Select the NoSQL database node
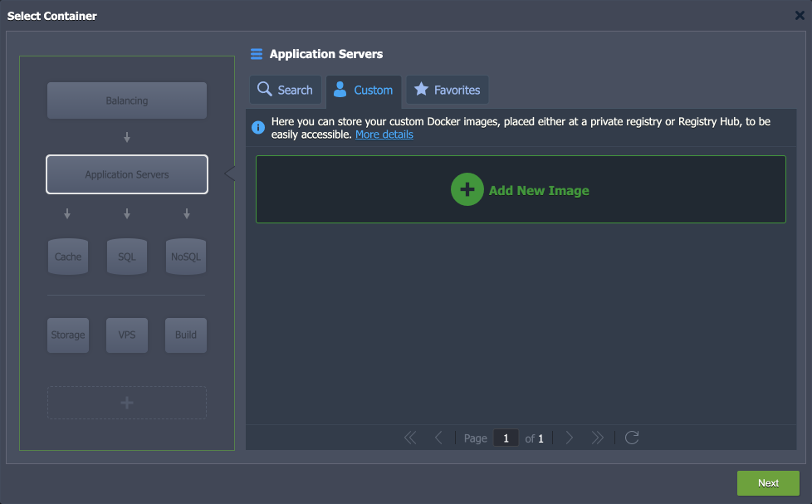Screen dimensions: 812x504 (x=186, y=257)
